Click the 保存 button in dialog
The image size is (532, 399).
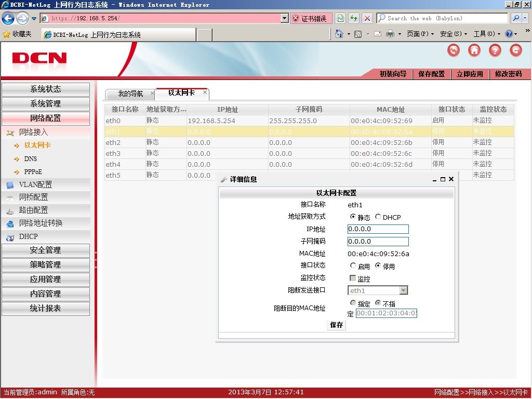[336, 325]
